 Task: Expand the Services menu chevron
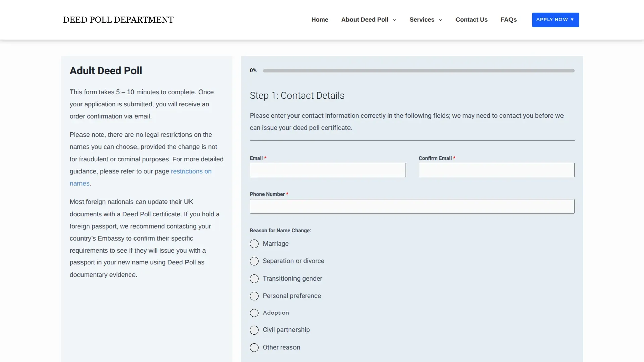point(440,20)
